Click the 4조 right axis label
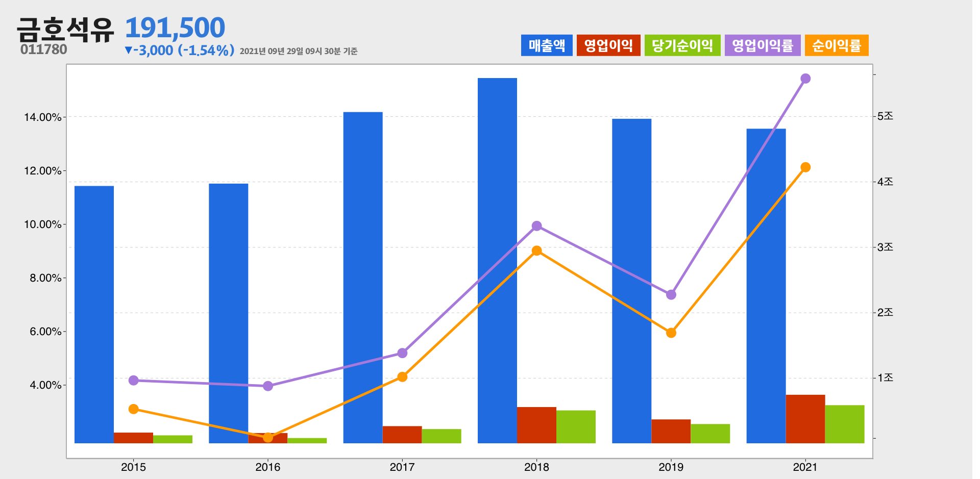The height and width of the screenshot is (479, 980). coord(886,182)
